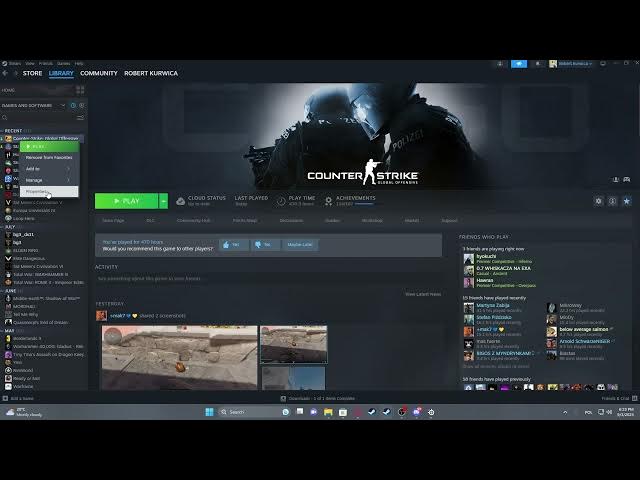Screen dimensions: 640x480
Task: Open ROBERT KURWICA profile tab
Action: pos(151,73)
